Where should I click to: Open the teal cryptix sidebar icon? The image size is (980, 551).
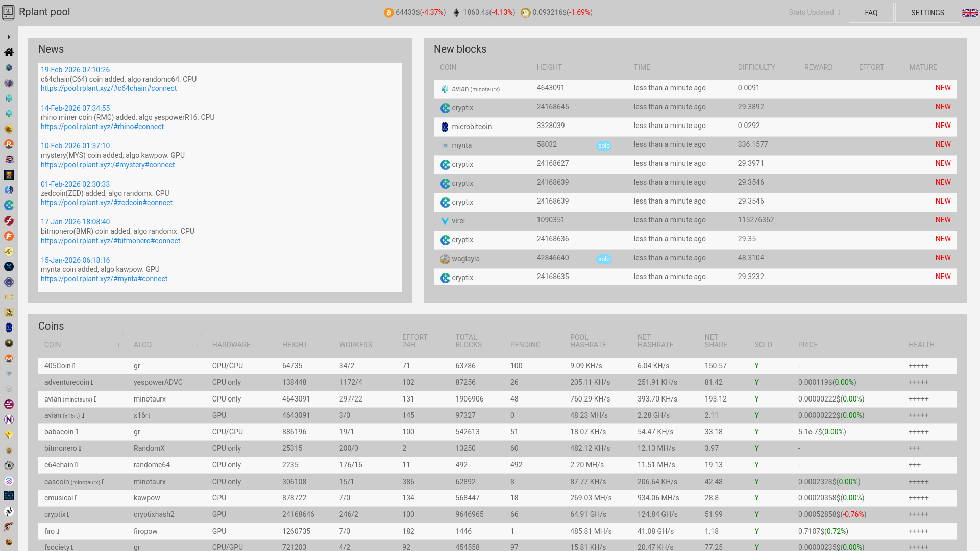(x=9, y=205)
